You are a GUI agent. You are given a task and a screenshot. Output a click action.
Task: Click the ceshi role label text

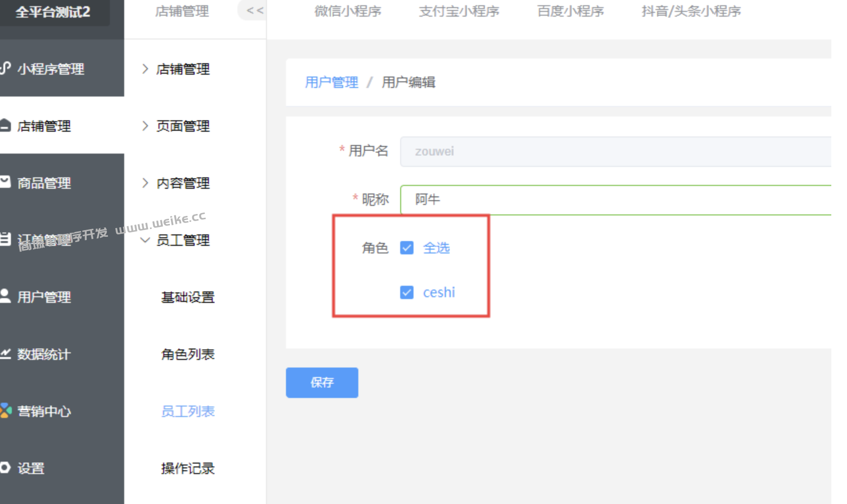pyautogui.click(x=439, y=292)
